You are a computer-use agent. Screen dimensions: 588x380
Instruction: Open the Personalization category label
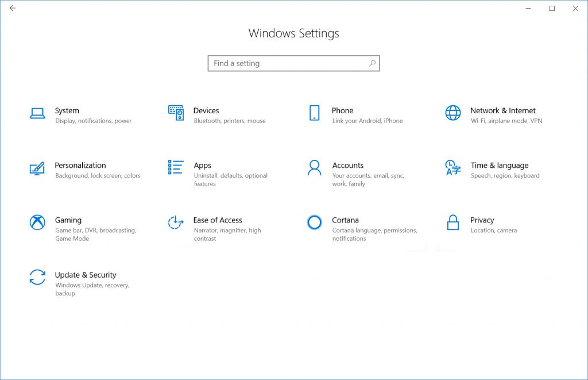coord(80,166)
